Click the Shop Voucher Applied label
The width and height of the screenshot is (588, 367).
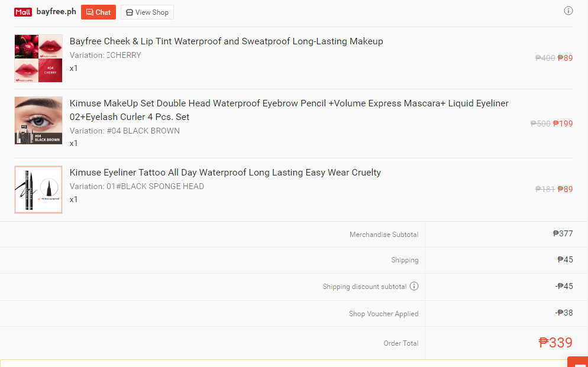tap(384, 314)
